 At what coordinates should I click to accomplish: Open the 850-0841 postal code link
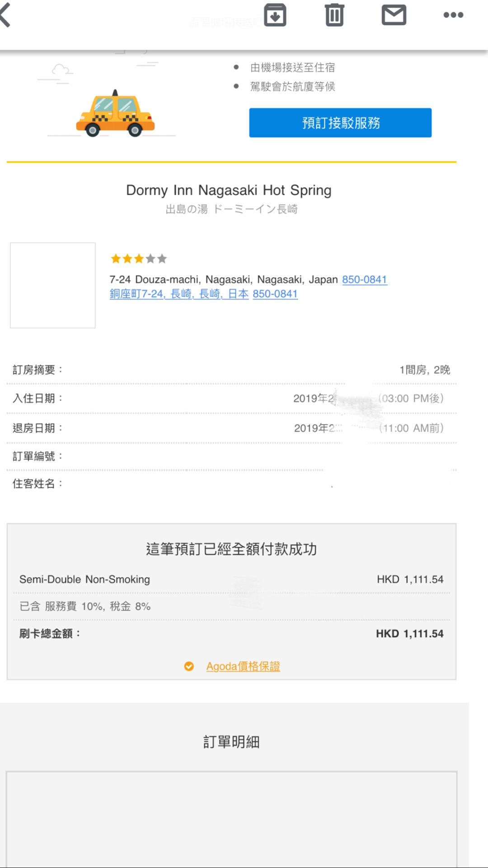(x=365, y=279)
